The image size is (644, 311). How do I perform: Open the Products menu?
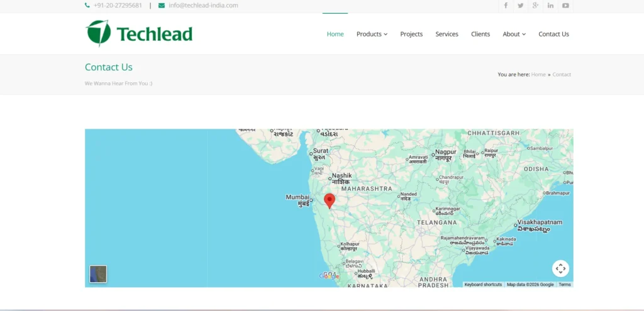[372, 34]
